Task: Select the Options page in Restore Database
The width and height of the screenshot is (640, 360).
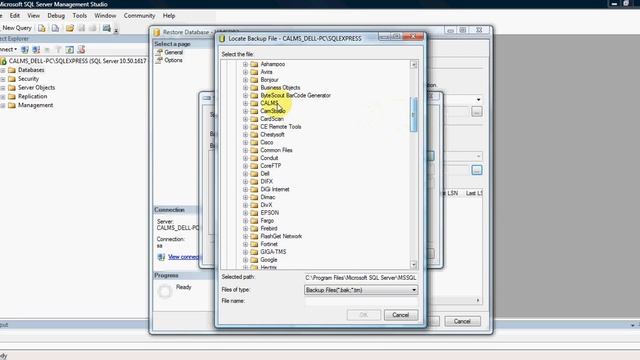Action: point(173,60)
